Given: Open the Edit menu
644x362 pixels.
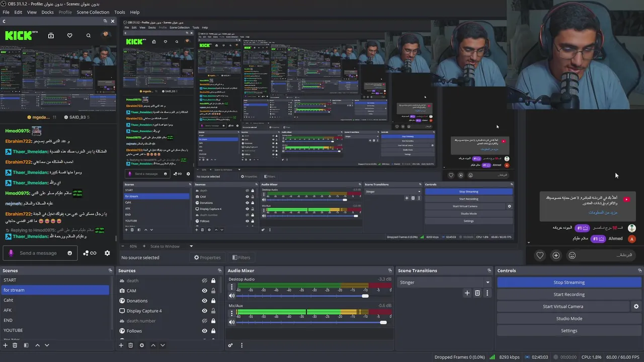Looking at the screenshot, I should (x=18, y=12).
